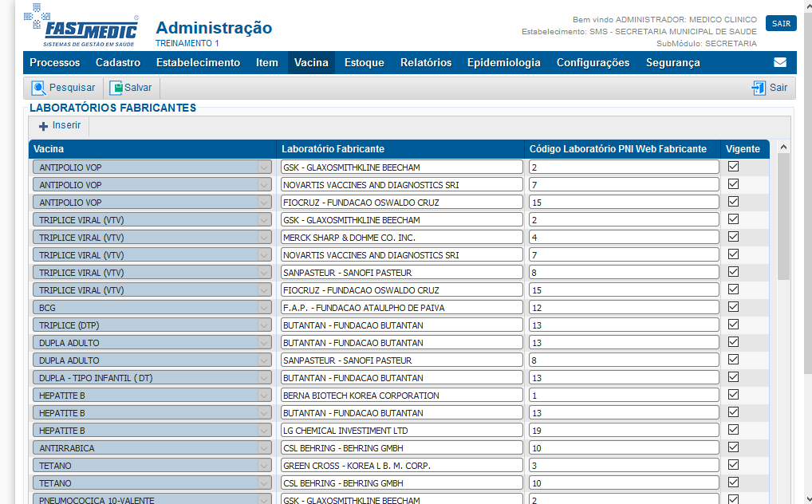The height and width of the screenshot is (504, 812).
Task: Click GREEN CROSS - KOREA L B. M. CORP. field
Action: point(402,466)
